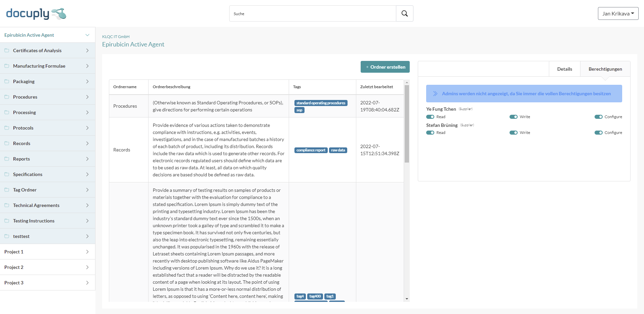Switch to the Details tab
The image size is (644, 314).
click(x=564, y=69)
